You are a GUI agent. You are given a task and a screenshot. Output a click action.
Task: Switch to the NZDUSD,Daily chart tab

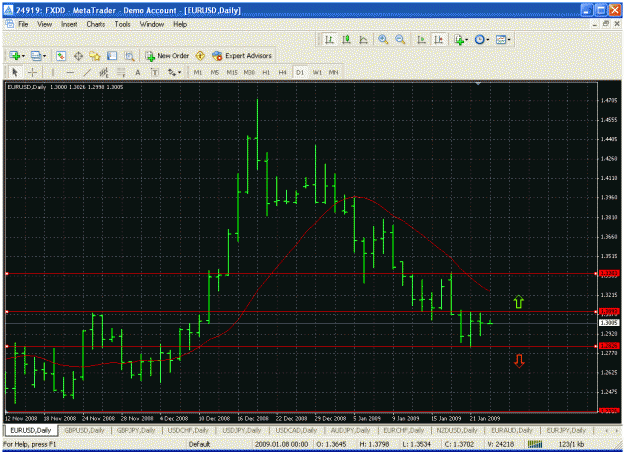tap(456, 430)
